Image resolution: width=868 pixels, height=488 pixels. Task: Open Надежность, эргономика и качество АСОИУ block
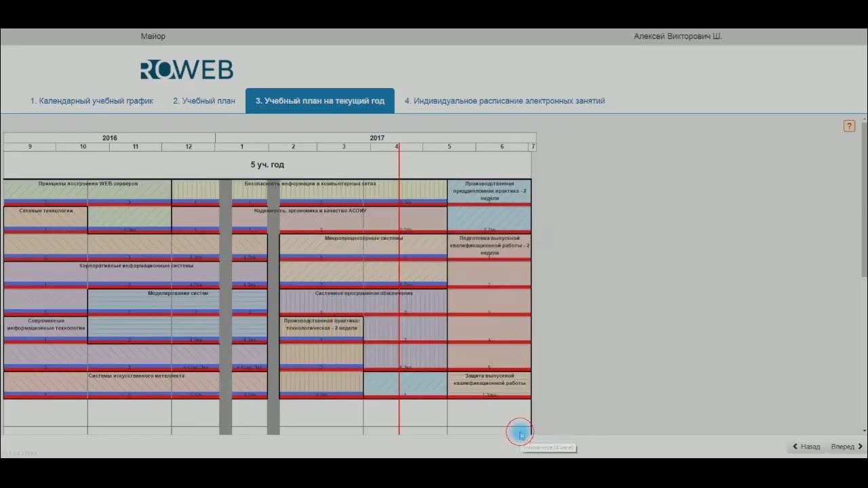tap(310, 220)
